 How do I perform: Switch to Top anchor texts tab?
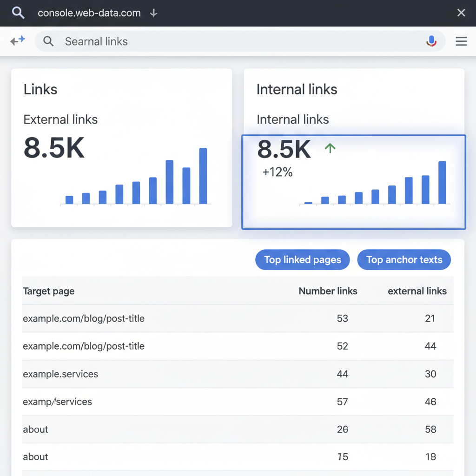pos(404,260)
